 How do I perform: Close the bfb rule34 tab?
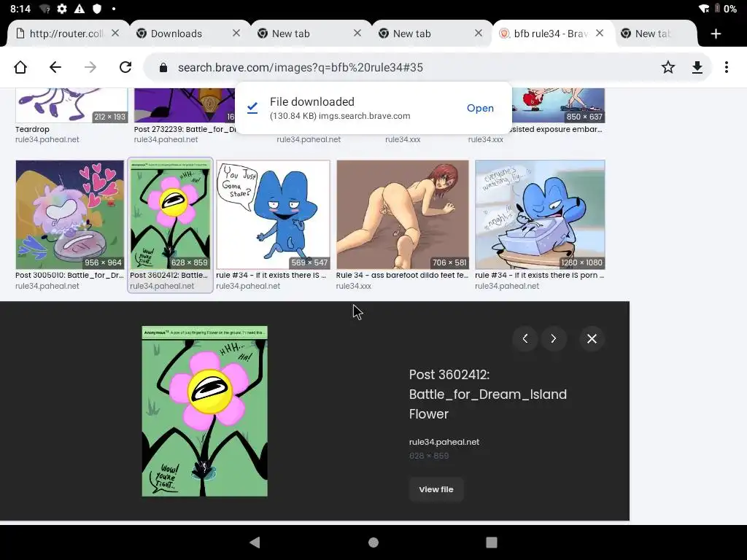click(x=600, y=33)
